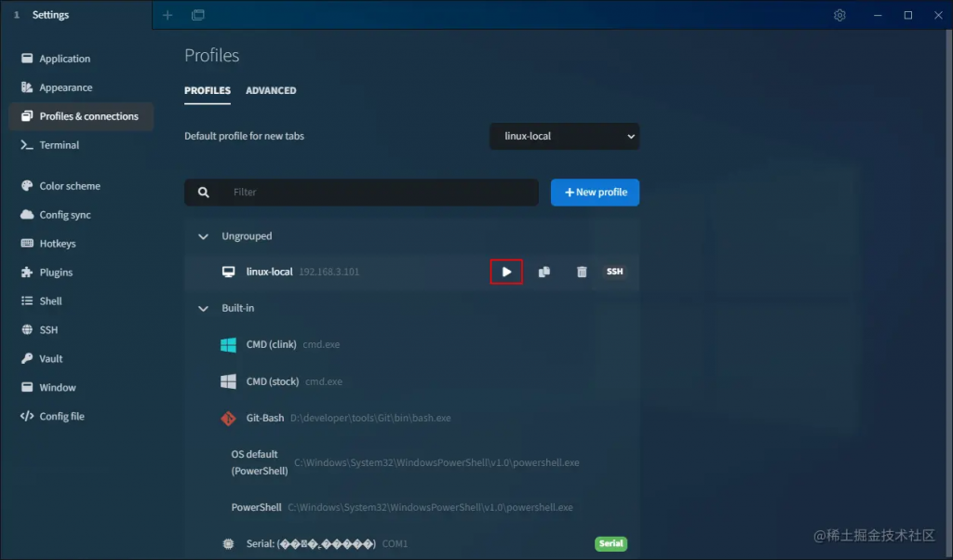Image resolution: width=953 pixels, height=560 pixels.
Task: Click the Ungrouped group label
Action: pyautogui.click(x=247, y=236)
